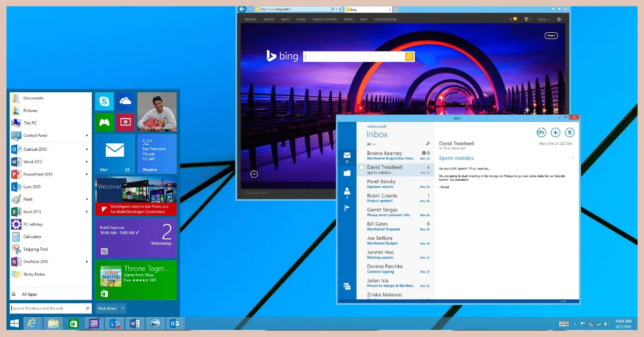The image size is (644, 337).
Task: Click the Shut down button
Action: [107, 308]
